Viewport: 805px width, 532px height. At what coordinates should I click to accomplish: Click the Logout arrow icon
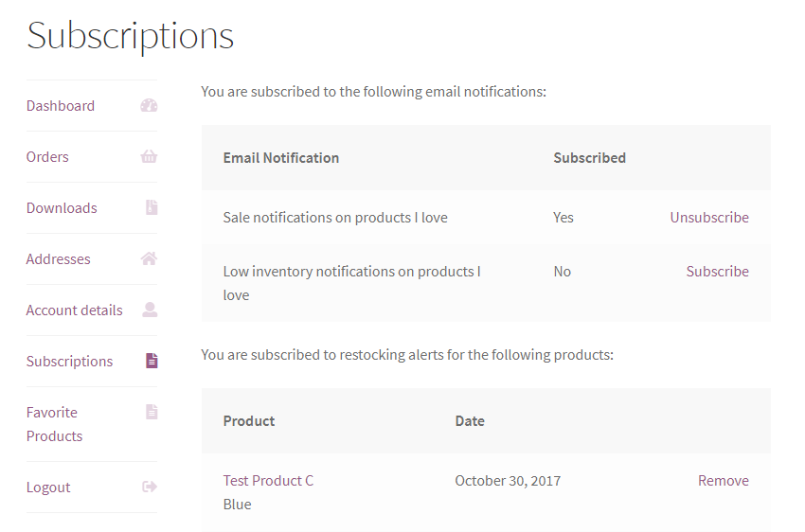(x=150, y=488)
